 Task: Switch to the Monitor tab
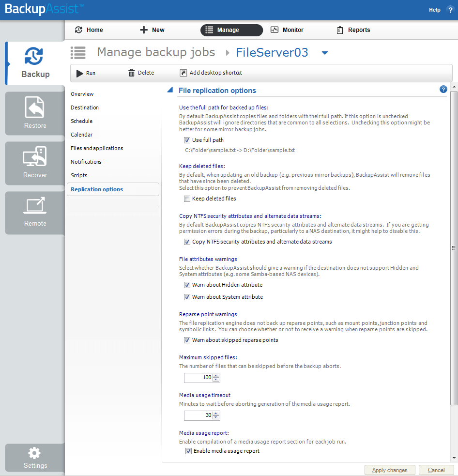[287, 30]
